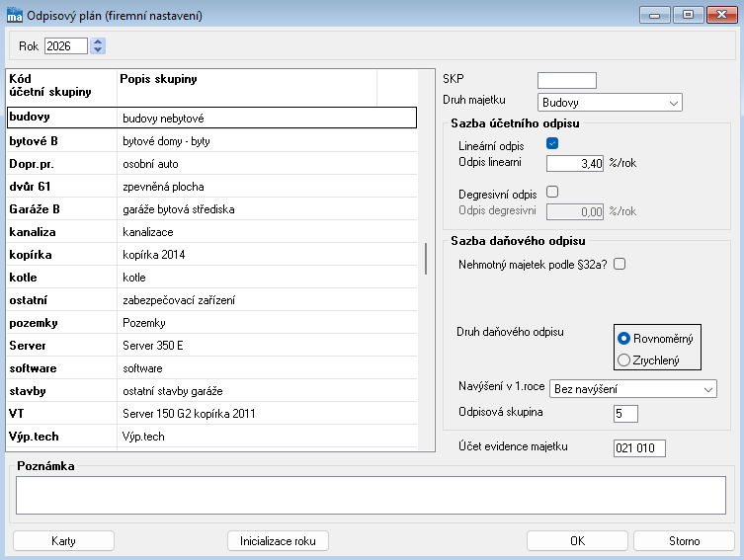The height and width of the screenshot is (560, 744).
Task: Click inside the Poznámka text box
Action: [x=371, y=495]
